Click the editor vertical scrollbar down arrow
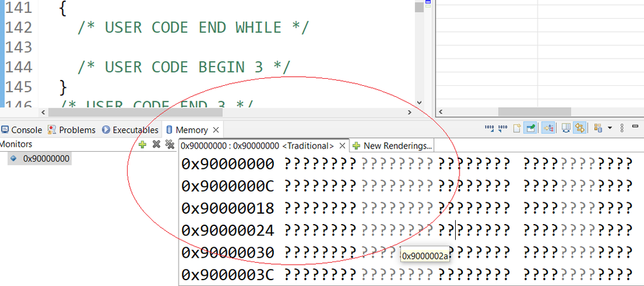 (x=419, y=103)
